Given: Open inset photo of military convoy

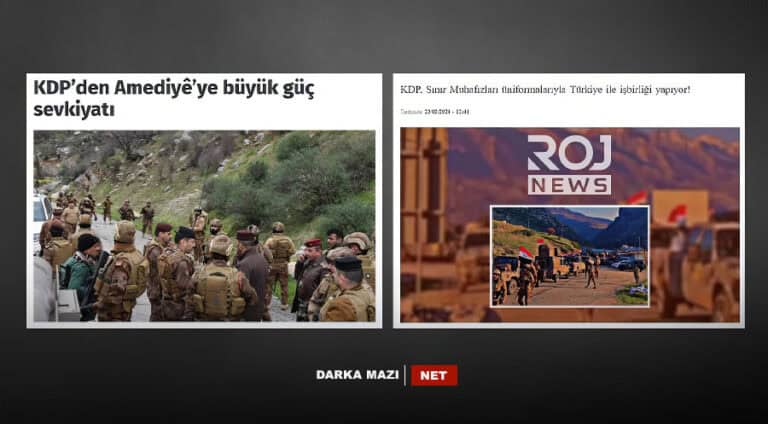Looking at the screenshot, I should 570,257.
